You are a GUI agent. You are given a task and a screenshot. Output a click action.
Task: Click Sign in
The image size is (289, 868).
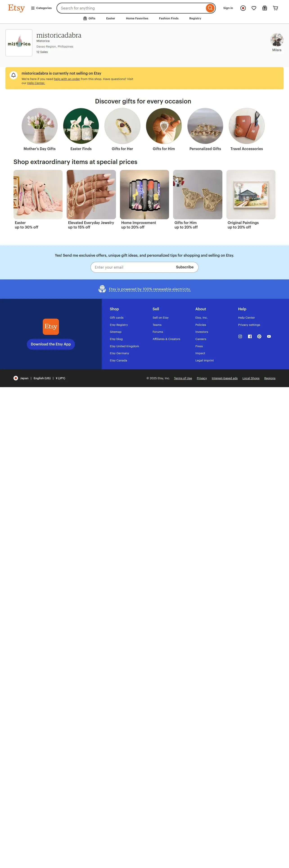228,8
